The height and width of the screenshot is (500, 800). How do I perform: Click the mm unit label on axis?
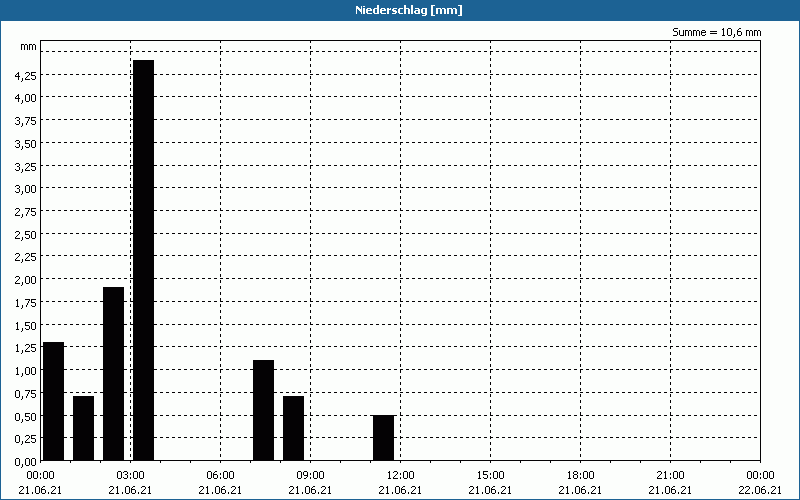click(x=29, y=47)
